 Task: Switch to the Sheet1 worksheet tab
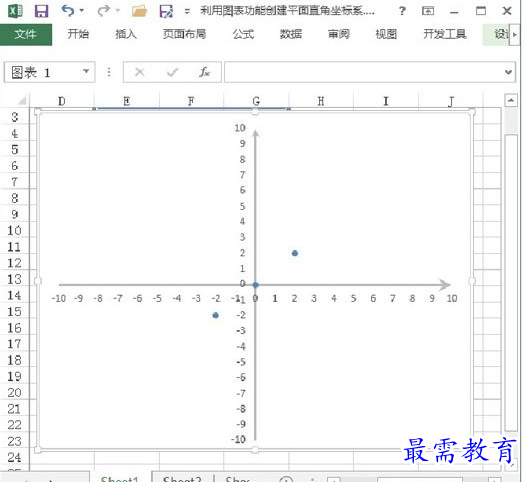pos(120,478)
